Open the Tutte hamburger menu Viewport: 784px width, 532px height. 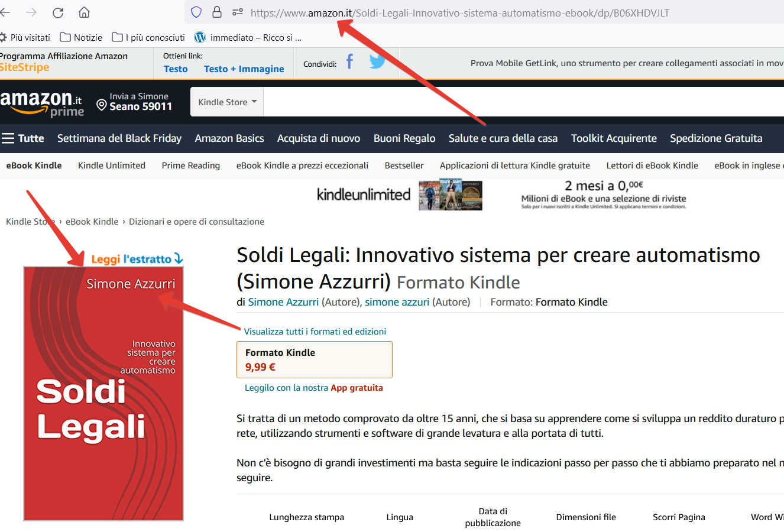coord(23,138)
